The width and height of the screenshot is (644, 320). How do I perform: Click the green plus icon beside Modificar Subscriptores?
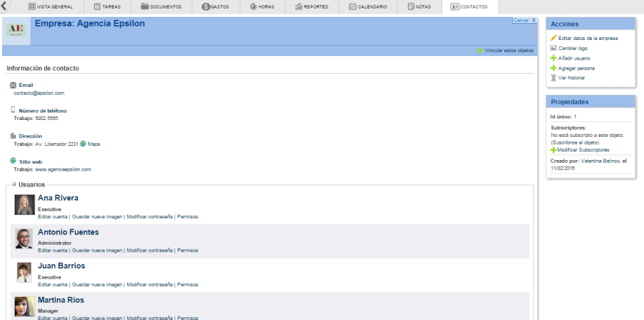click(x=554, y=150)
